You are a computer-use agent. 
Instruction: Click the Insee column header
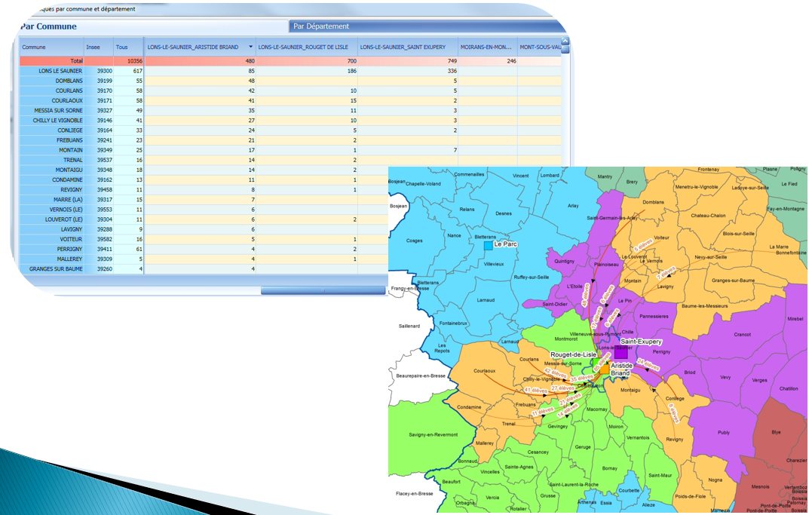[x=93, y=45]
